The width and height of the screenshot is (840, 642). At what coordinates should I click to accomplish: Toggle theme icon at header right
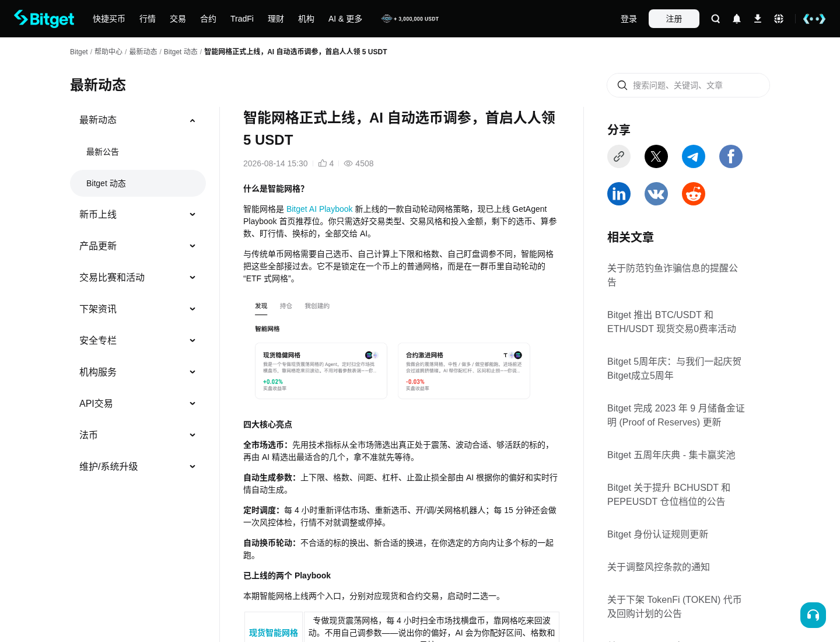pyautogui.click(x=814, y=19)
